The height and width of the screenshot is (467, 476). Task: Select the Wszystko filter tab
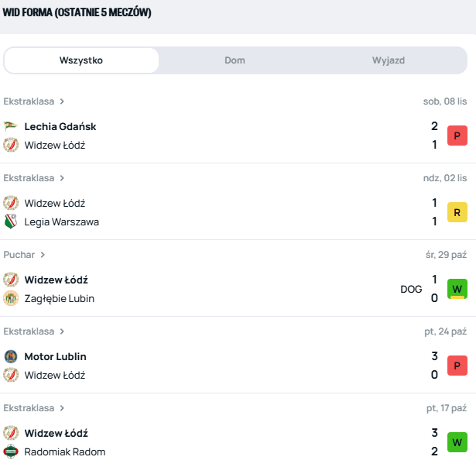point(81,60)
